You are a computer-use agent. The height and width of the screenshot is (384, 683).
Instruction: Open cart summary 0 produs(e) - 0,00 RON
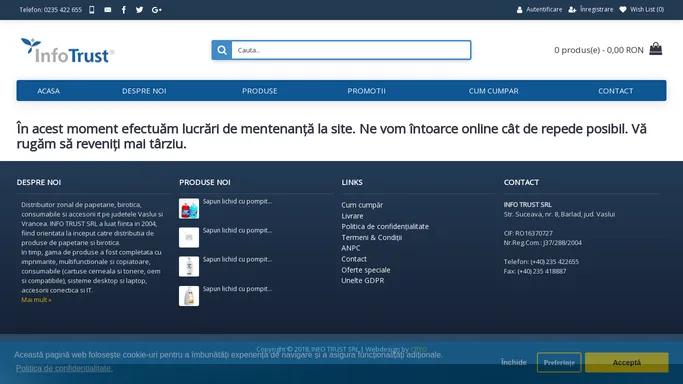pos(598,50)
